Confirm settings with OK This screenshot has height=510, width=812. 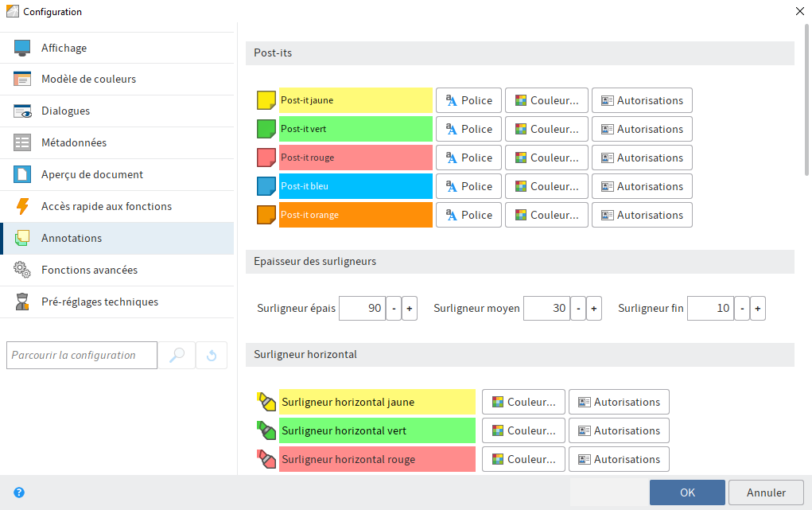click(686, 492)
